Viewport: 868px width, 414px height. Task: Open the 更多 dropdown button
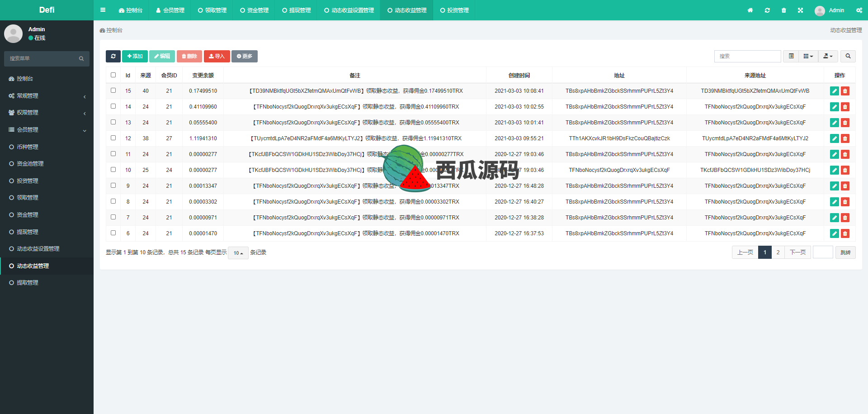click(245, 56)
